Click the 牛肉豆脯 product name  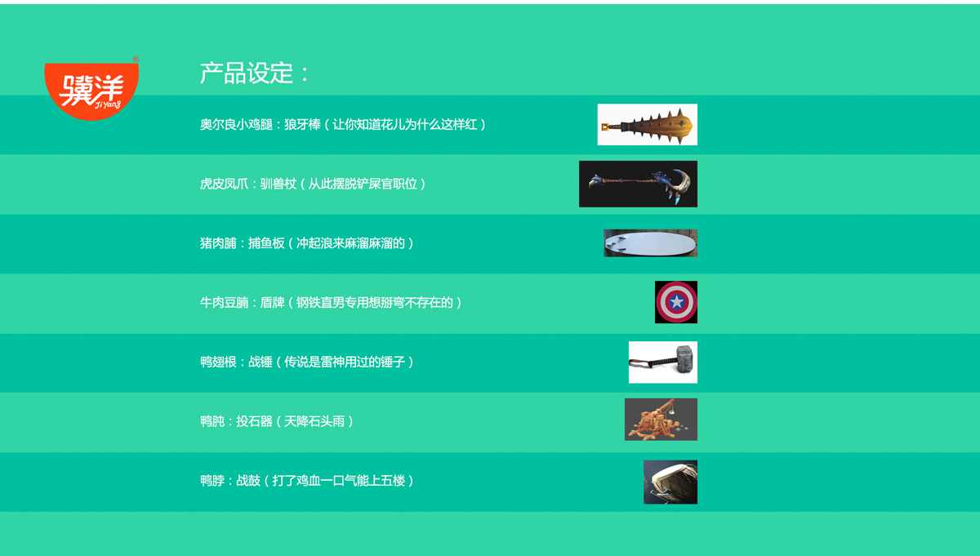[223, 303]
